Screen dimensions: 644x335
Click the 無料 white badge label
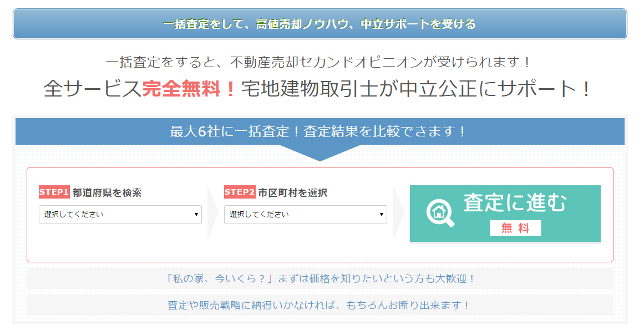(515, 228)
